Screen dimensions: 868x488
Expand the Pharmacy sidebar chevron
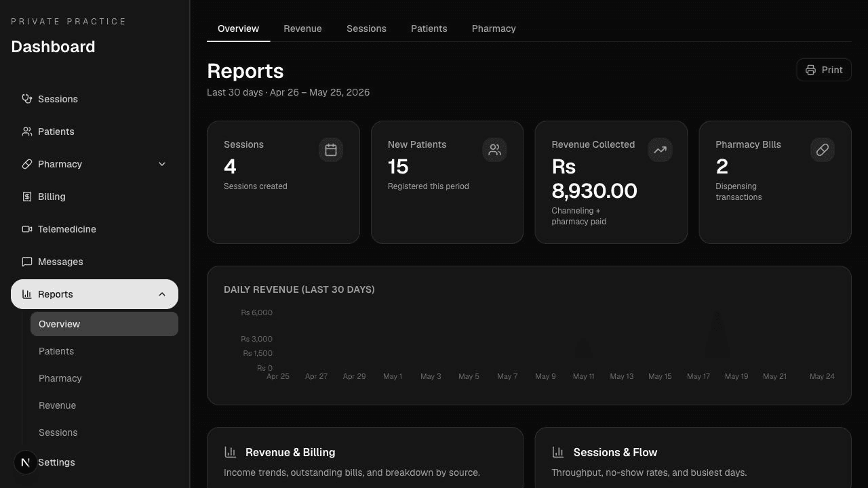tap(162, 164)
